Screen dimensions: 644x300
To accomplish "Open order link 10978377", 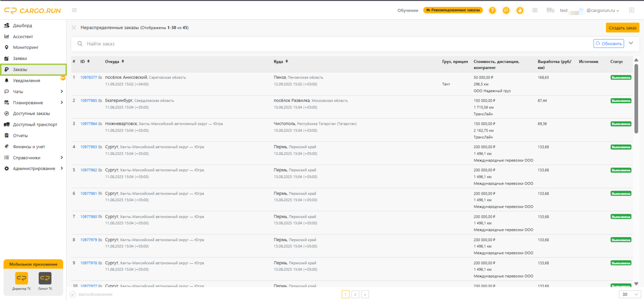I will [x=89, y=78].
